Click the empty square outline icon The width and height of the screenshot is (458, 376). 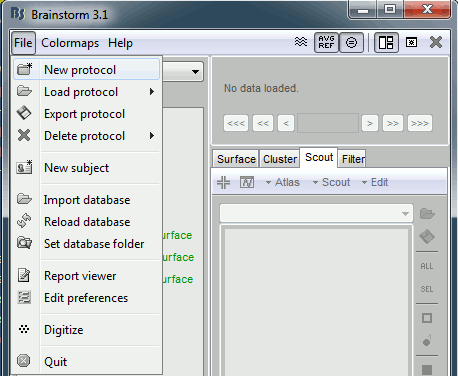click(x=427, y=318)
